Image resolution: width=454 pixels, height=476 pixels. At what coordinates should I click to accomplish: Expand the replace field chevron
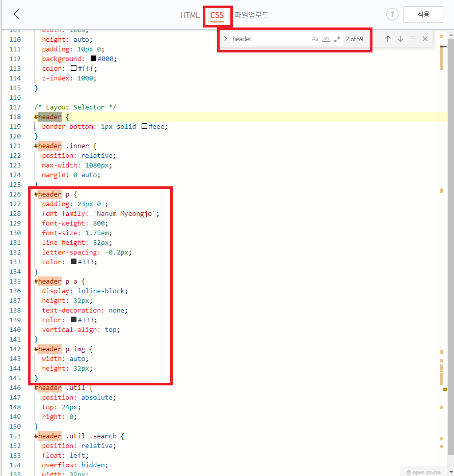(x=225, y=39)
